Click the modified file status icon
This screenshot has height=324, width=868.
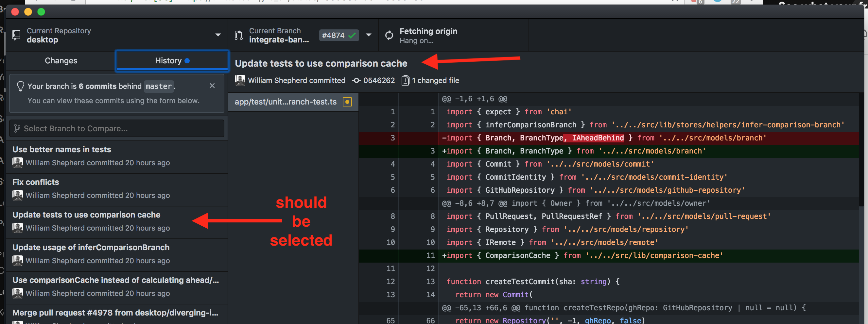[347, 102]
